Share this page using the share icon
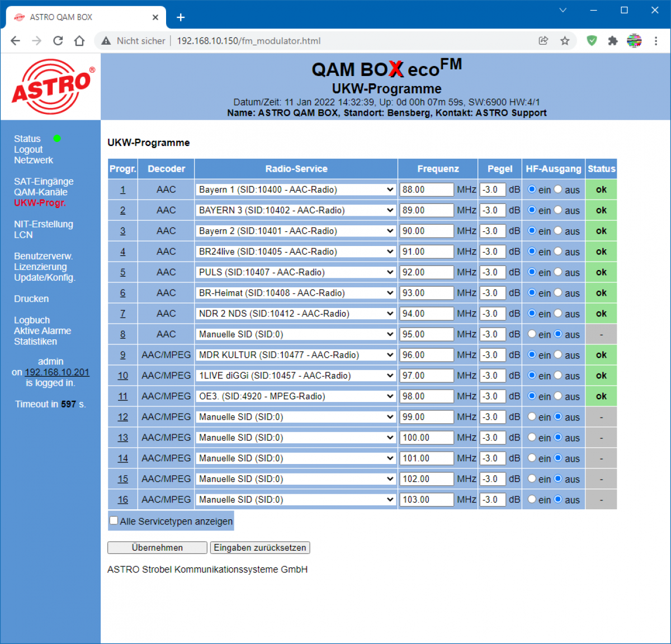The image size is (671, 644). pos(544,41)
